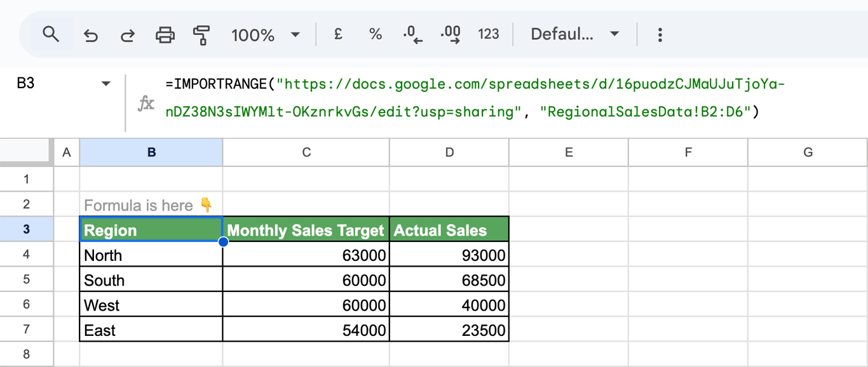Screen dimensions: 868x367
Task: Select row 5 header
Action: pyautogui.click(x=27, y=279)
